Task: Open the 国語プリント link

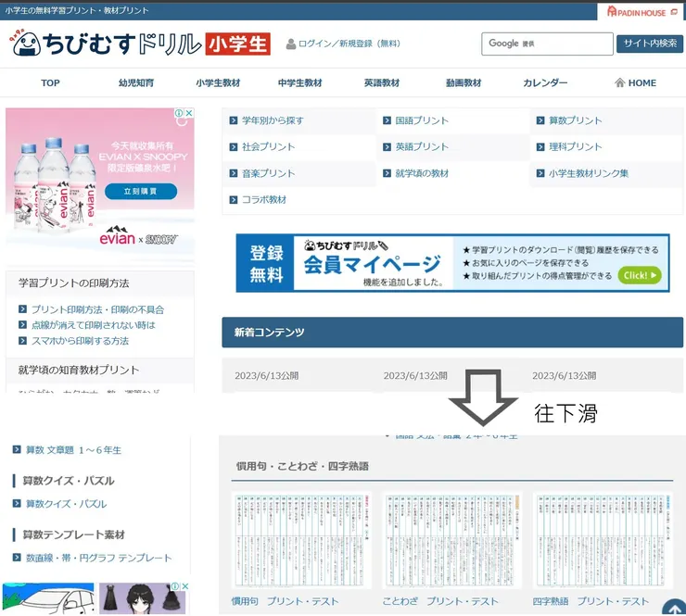Action: (422, 120)
